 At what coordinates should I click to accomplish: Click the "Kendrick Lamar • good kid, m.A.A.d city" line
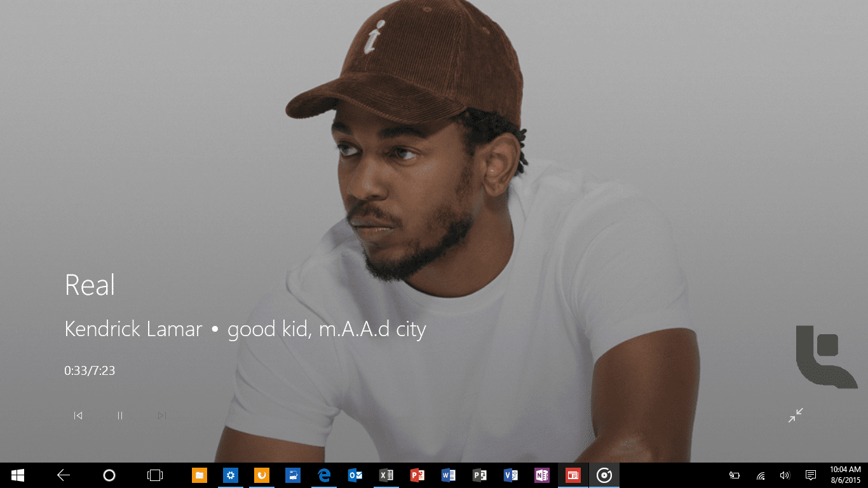click(245, 329)
